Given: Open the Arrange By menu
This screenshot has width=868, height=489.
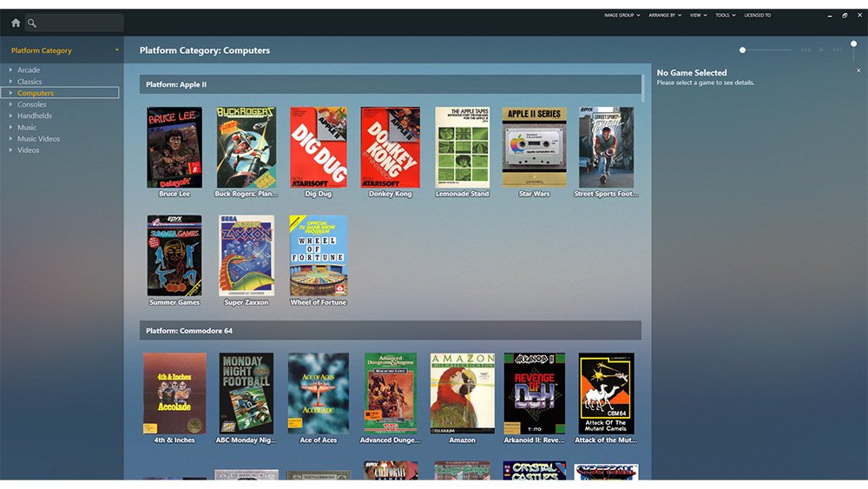Looking at the screenshot, I should [x=665, y=15].
